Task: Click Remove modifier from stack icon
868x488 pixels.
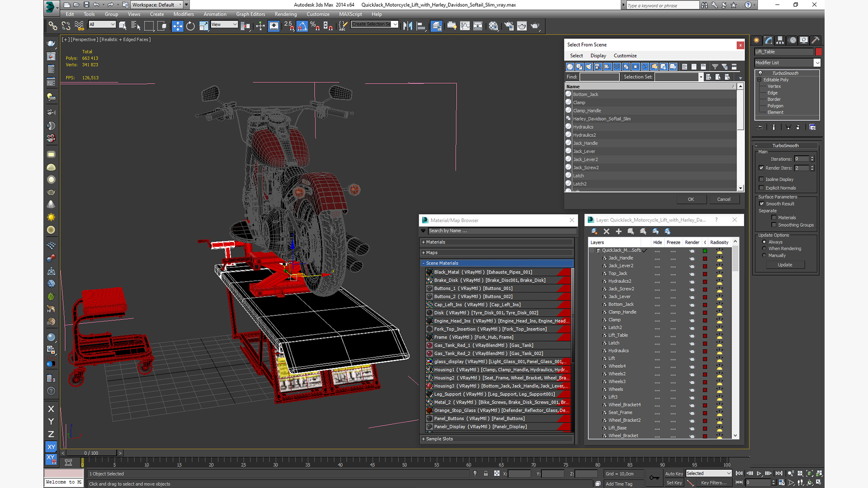Action: [798, 127]
